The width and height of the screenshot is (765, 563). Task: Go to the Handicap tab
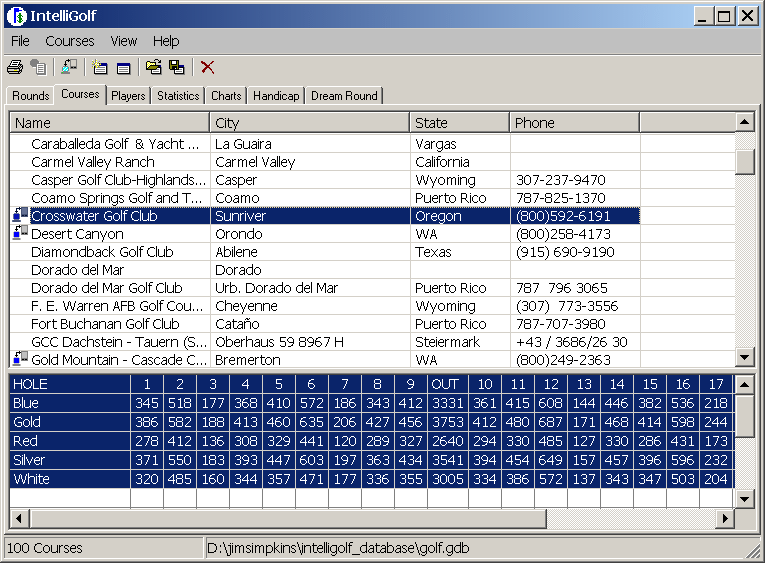click(276, 96)
